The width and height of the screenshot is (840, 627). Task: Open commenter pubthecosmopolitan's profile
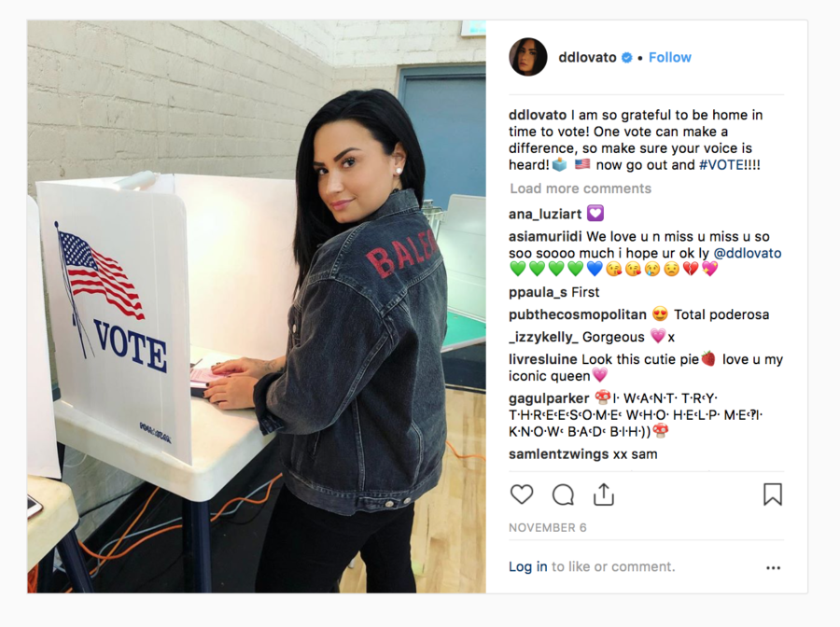(578, 314)
